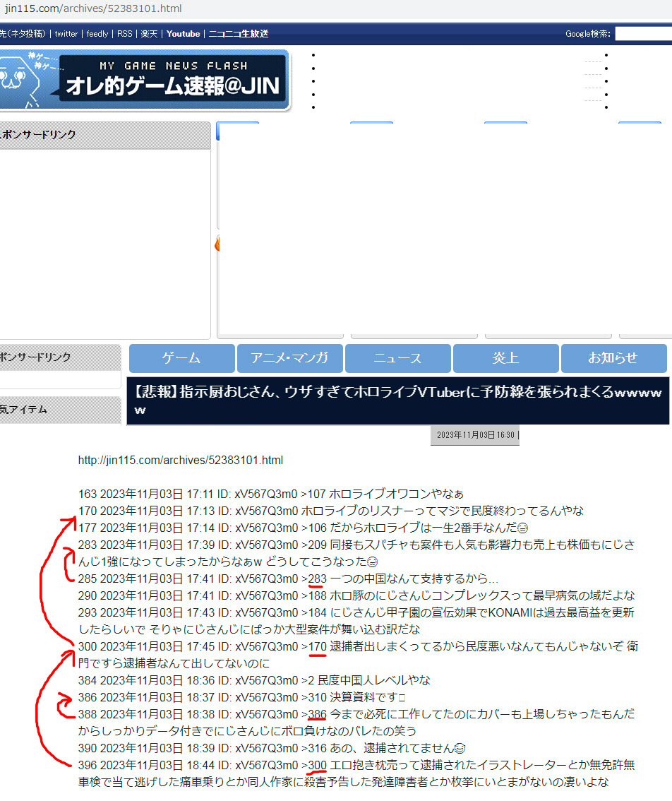Open the twitter link in top bar

pyautogui.click(x=66, y=34)
